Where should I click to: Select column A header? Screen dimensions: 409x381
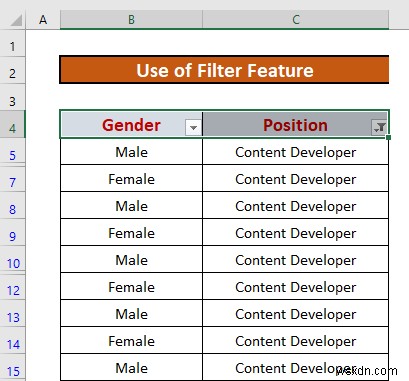(x=43, y=20)
